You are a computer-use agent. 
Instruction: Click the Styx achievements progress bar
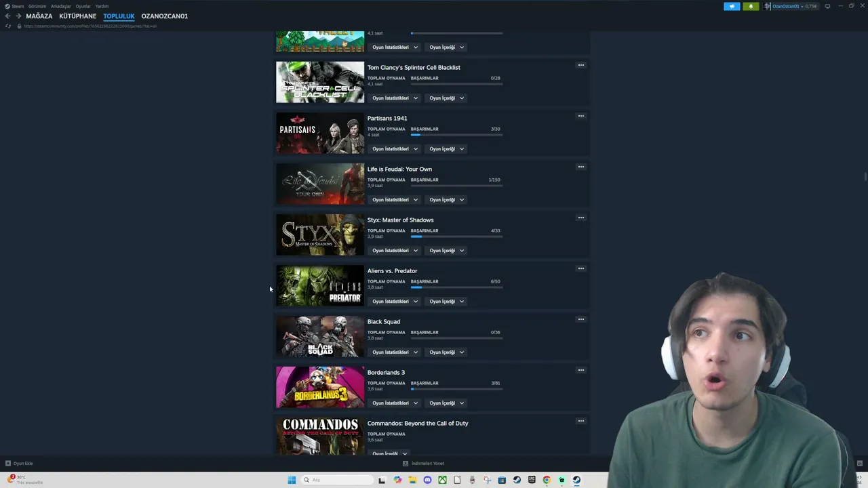(x=456, y=237)
